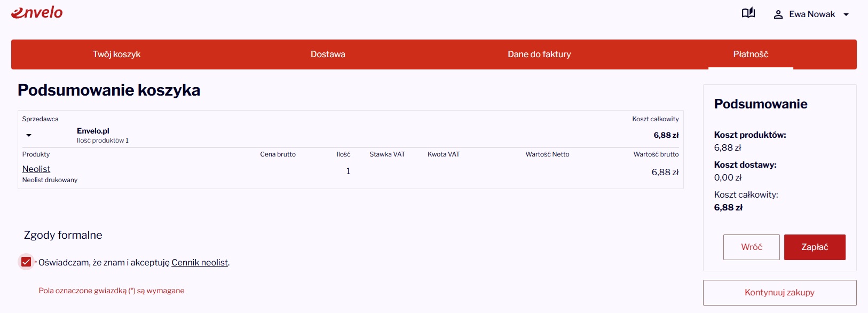The height and width of the screenshot is (313, 868).
Task: Click Kontynuuj zakupy button
Action: coord(779,293)
